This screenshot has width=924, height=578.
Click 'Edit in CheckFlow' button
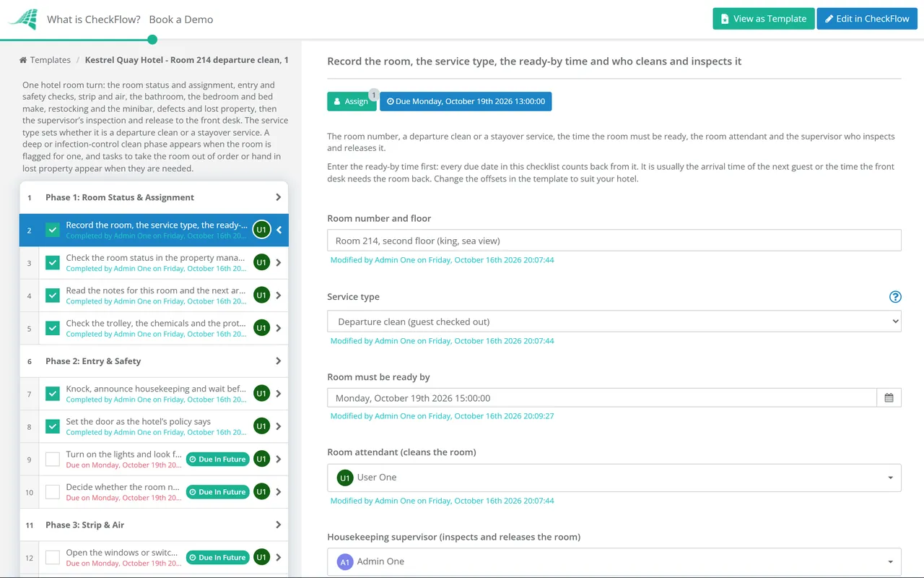(x=867, y=19)
